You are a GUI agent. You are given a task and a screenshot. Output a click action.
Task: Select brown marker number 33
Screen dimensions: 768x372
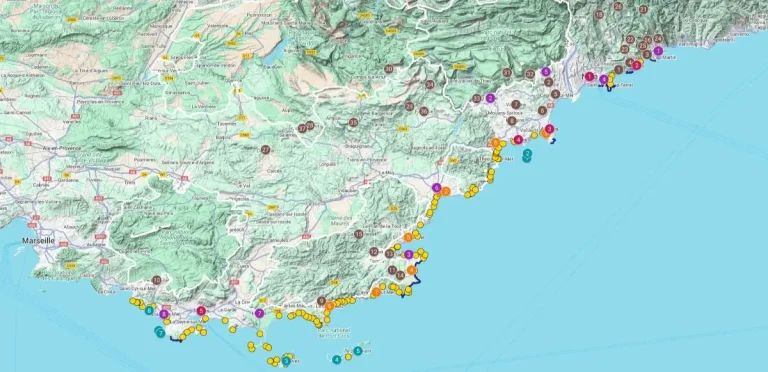point(477,98)
